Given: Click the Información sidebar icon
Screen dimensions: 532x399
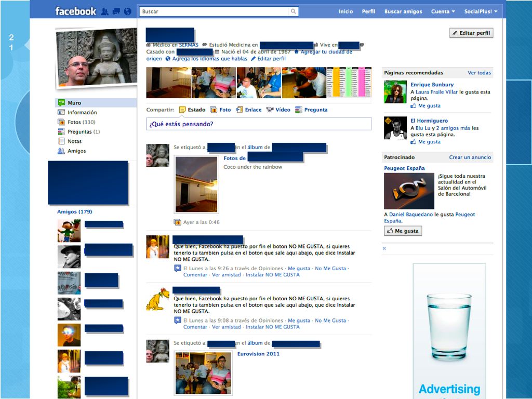Looking at the screenshot, I should 61,112.
